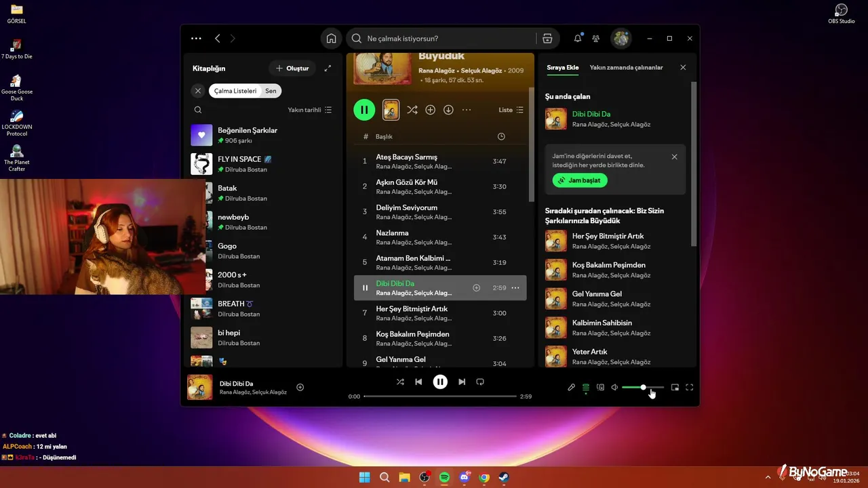Image resolution: width=868 pixels, height=488 pixels.
Task: Open the profile avatar menu
Action: [x=621, y=39]
